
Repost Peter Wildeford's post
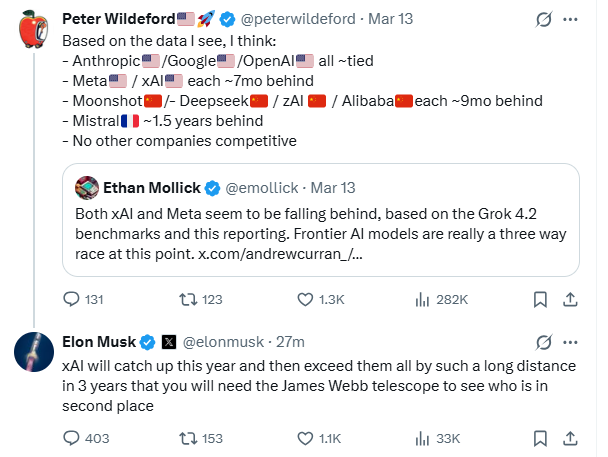pyautogui.click(x=187, y=298)
